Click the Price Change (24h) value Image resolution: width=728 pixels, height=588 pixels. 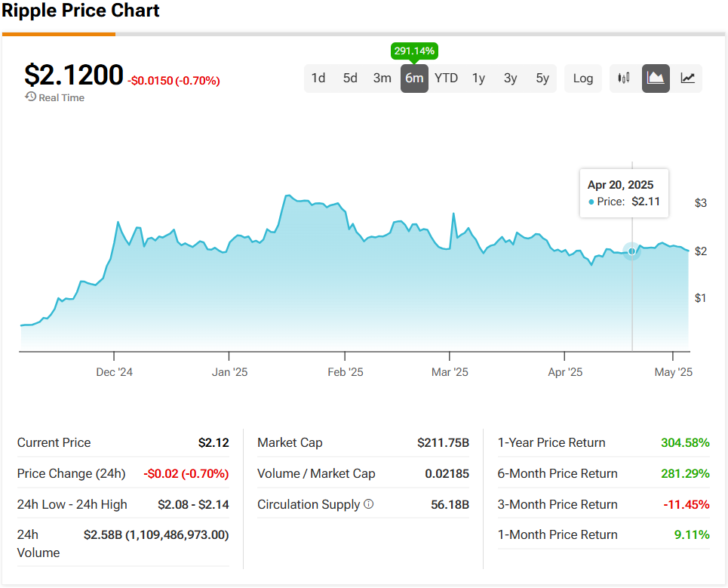(x=186, y=474)
